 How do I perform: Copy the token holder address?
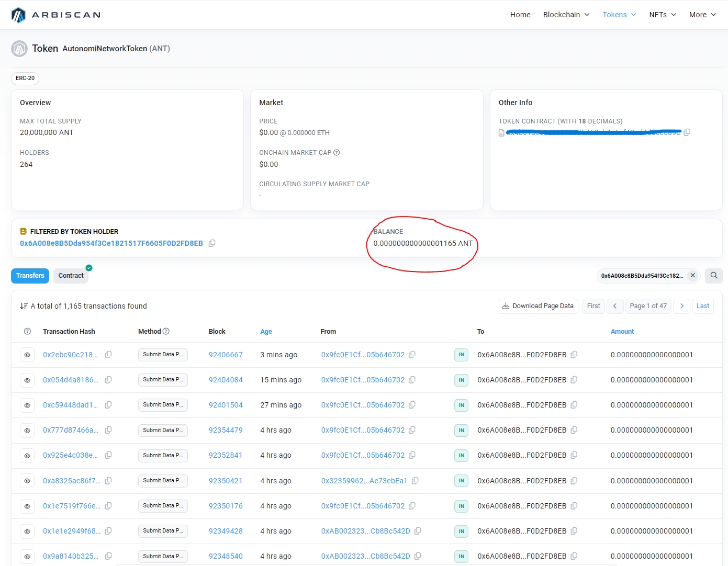point(212,243)
